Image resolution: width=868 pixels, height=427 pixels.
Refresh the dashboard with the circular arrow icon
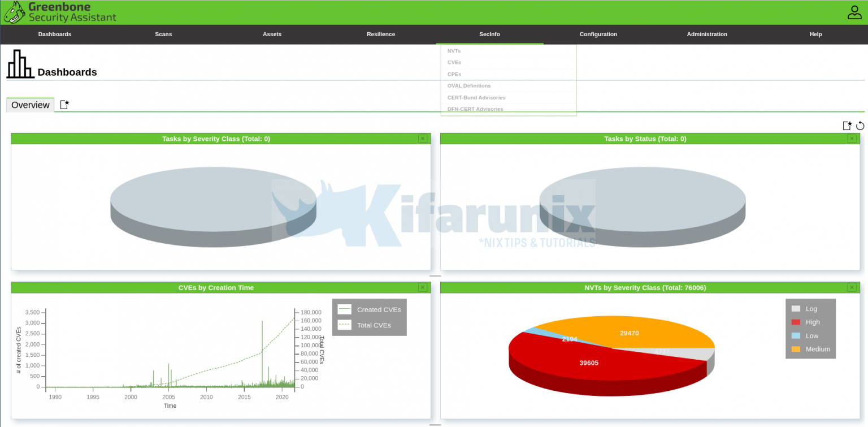(860, 126)
